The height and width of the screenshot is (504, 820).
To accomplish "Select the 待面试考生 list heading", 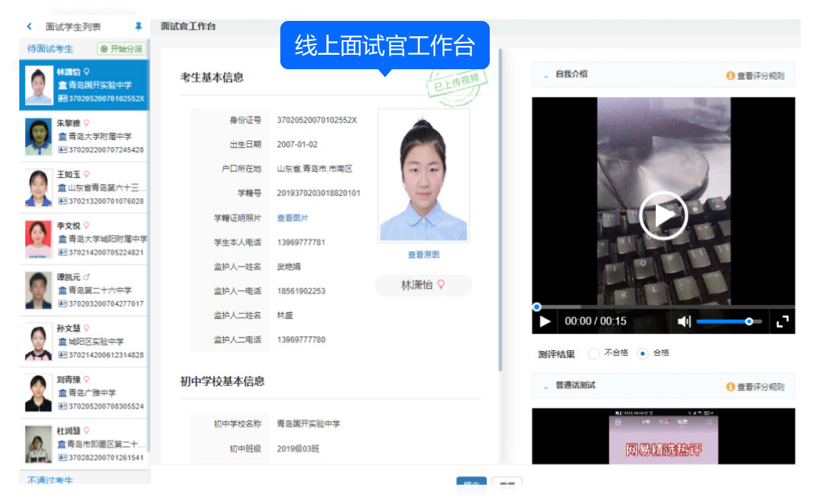I will 50,49.
